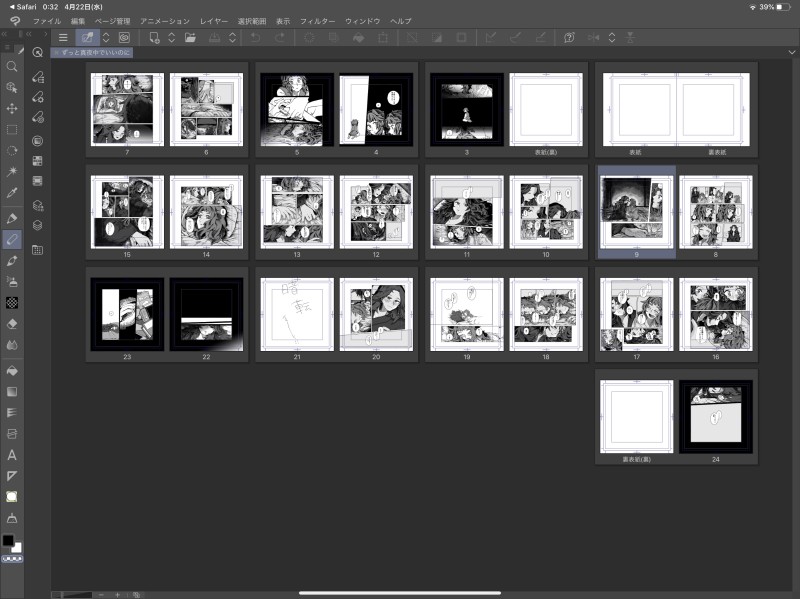This screenshot has width=800, height=599.
Task: Open the レイヤー menu
Action: coord(214,21)
